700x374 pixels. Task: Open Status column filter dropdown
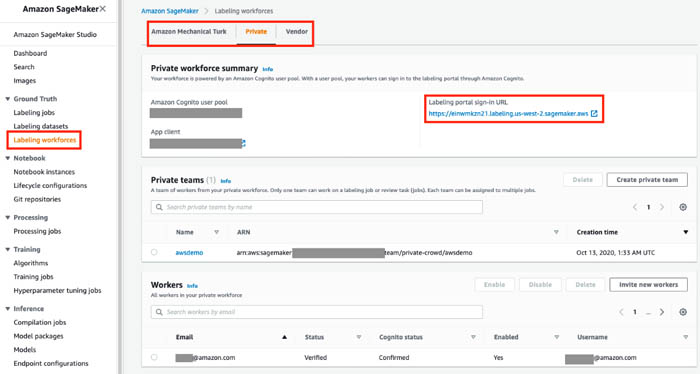(x=359, y=337)
